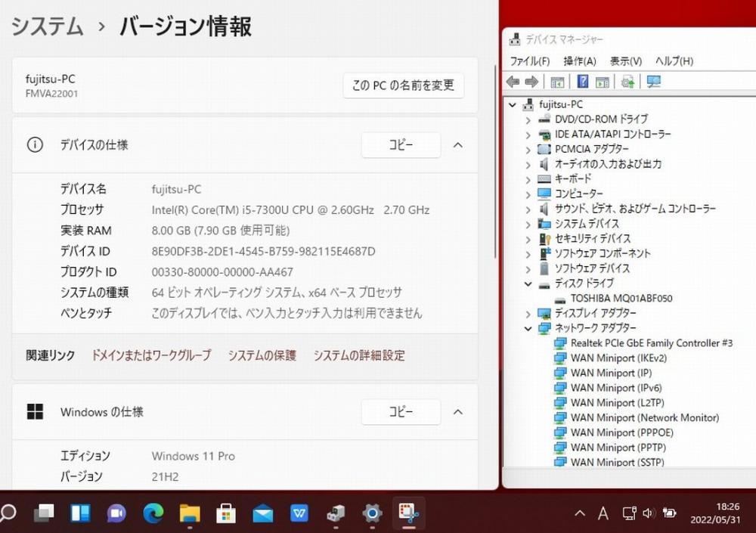The height and width of the screenshot is (533, 756).
Task: Select WAN Miniport (Network Monitor) adapter
Action: pos(645,417)
